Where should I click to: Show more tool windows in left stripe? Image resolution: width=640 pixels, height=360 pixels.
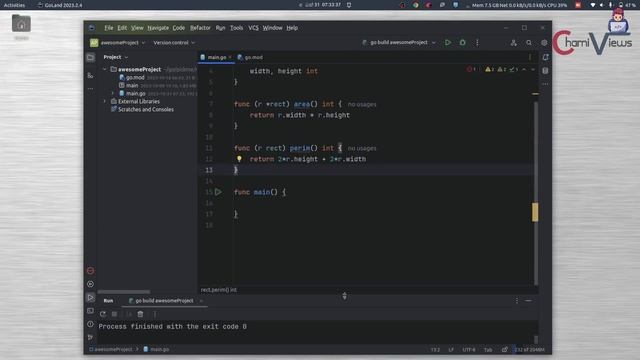click(91, 88)
